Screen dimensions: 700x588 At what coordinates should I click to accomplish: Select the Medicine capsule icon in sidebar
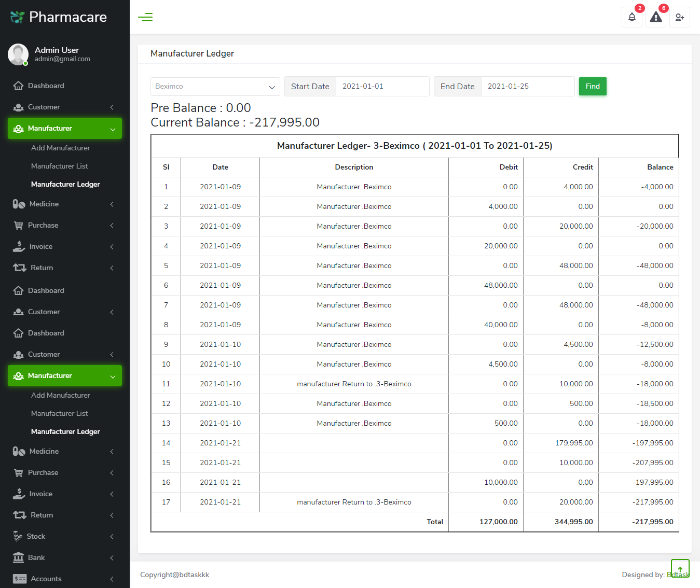point(19,204)
